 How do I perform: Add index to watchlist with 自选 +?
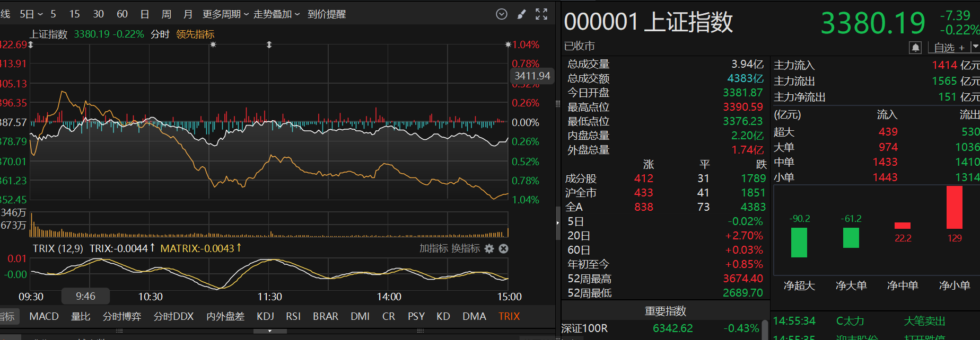[949, 48]
